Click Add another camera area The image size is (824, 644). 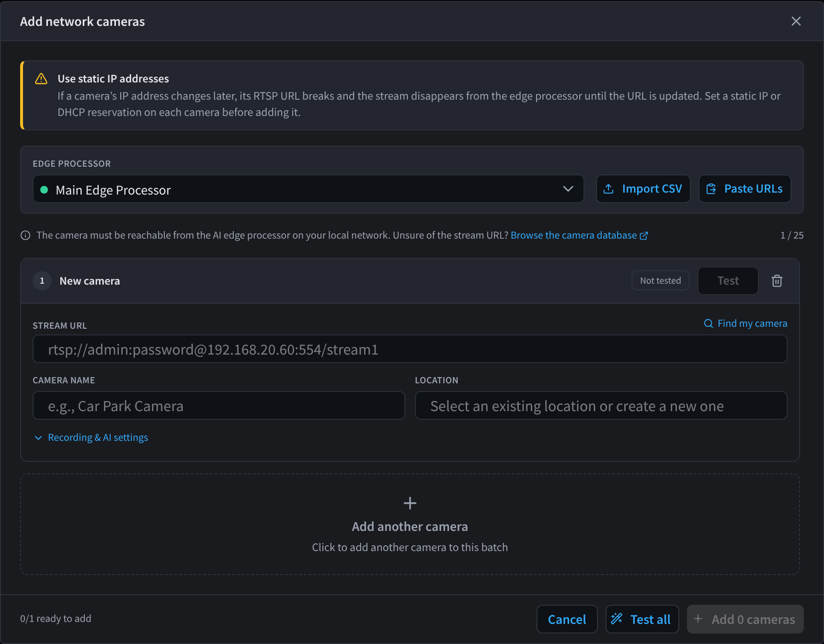point(410,524)
